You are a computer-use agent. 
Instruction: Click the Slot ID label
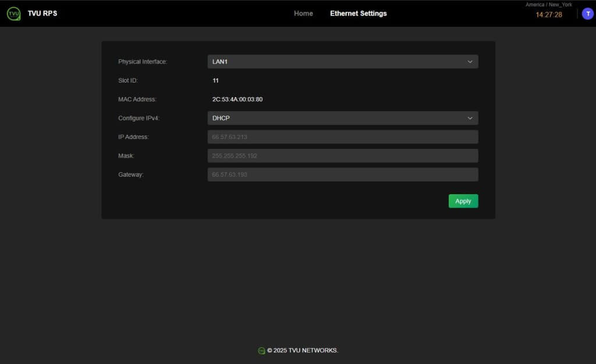(x=127, y=80)
